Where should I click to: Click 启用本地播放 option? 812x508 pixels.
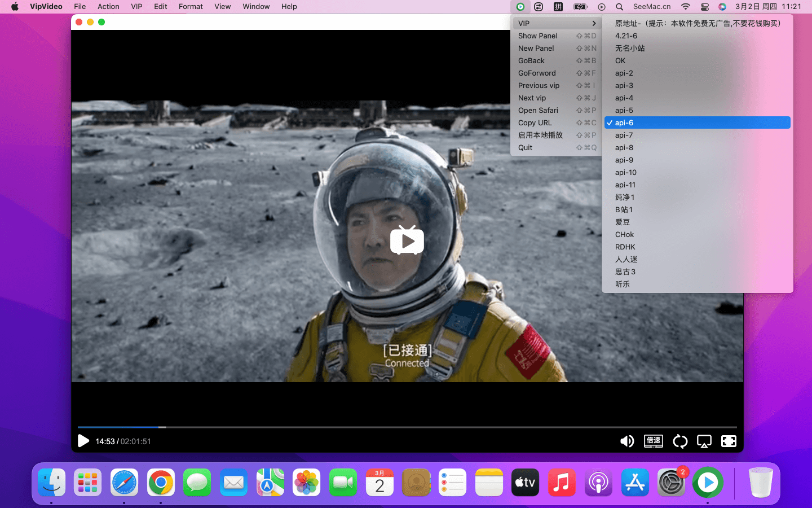[x=540, y=135]
